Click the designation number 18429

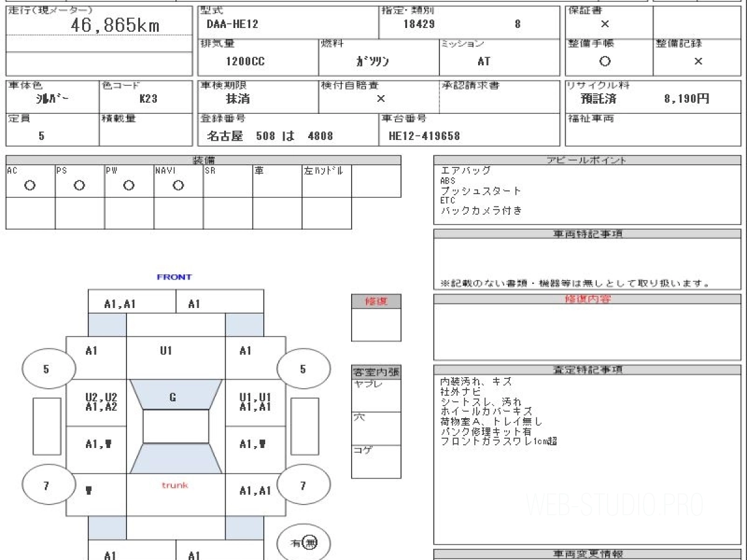click(419, 24)
